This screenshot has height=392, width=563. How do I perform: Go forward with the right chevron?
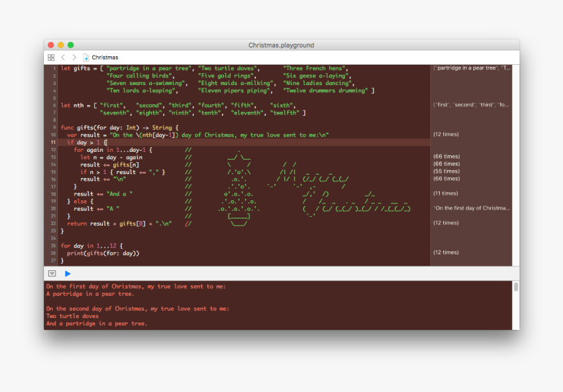[74, 58]
